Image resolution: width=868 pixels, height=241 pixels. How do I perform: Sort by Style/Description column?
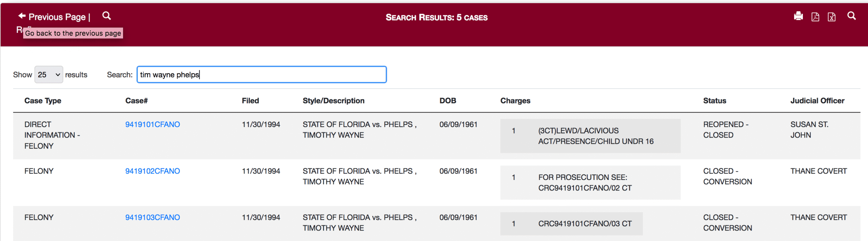coord(333,101)
